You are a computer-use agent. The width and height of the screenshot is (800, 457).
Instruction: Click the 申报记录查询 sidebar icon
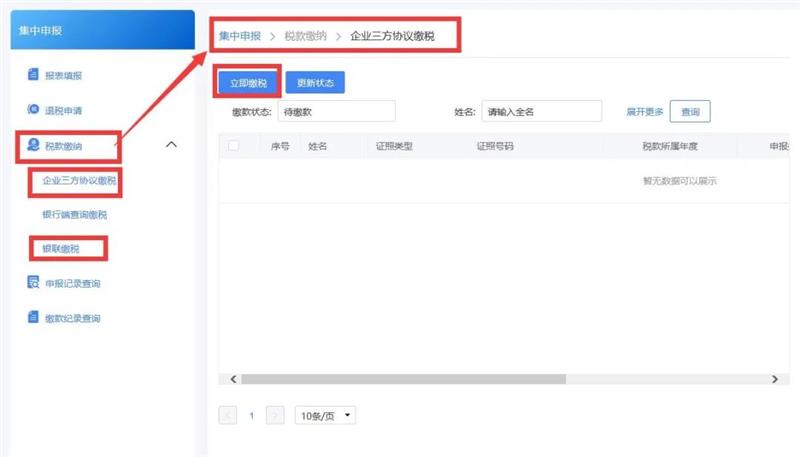(33, 284)
